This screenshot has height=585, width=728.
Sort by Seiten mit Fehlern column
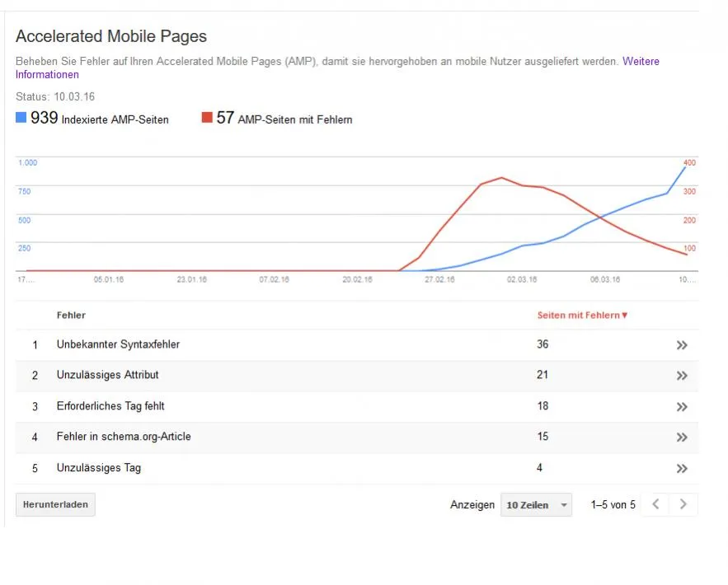click(582, 315)
